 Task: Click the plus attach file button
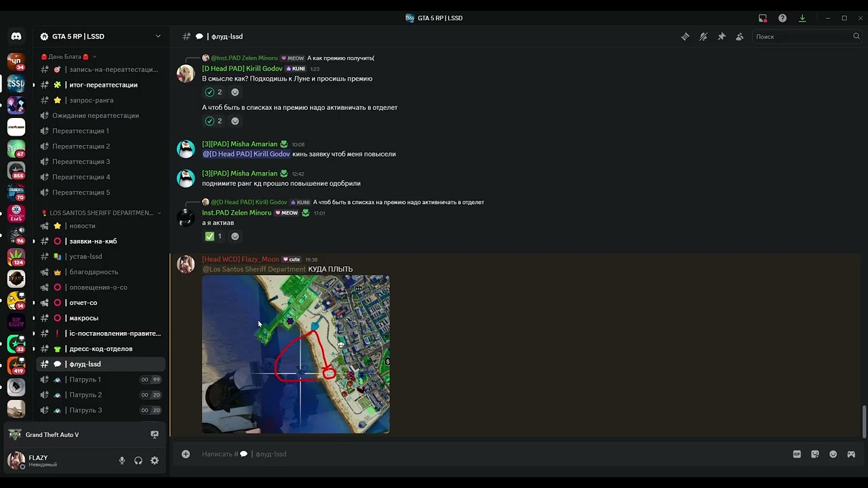pyautogui.click(x=186, y=454)
